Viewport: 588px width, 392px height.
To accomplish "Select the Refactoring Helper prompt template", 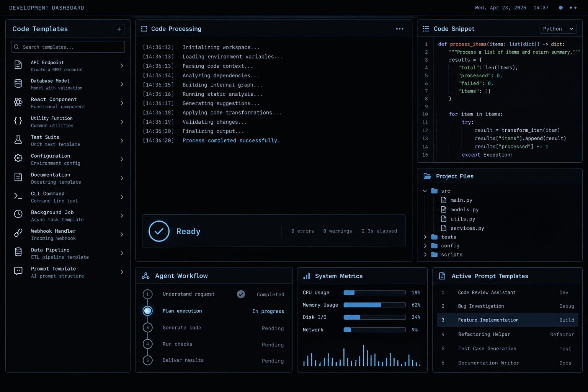I will click(507, 334).
